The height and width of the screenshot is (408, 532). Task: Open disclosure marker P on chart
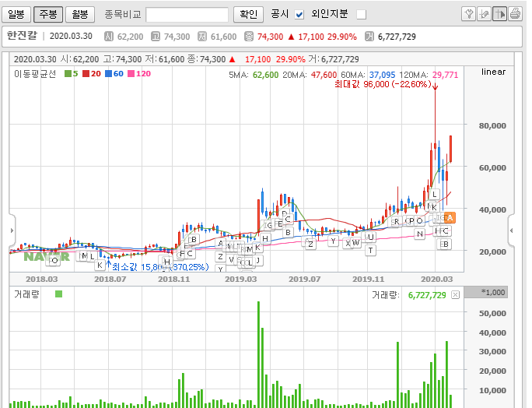(411, 221)
